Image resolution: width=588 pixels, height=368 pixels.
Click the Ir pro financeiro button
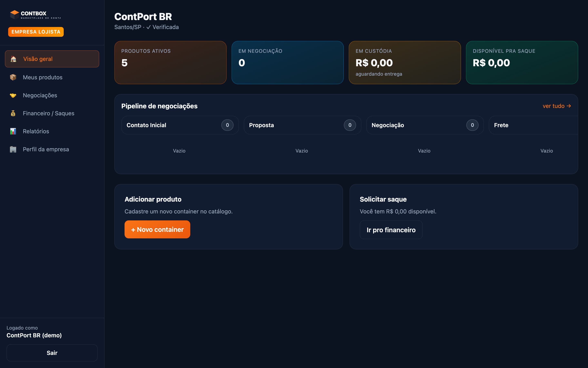click(x=391, y=230)
